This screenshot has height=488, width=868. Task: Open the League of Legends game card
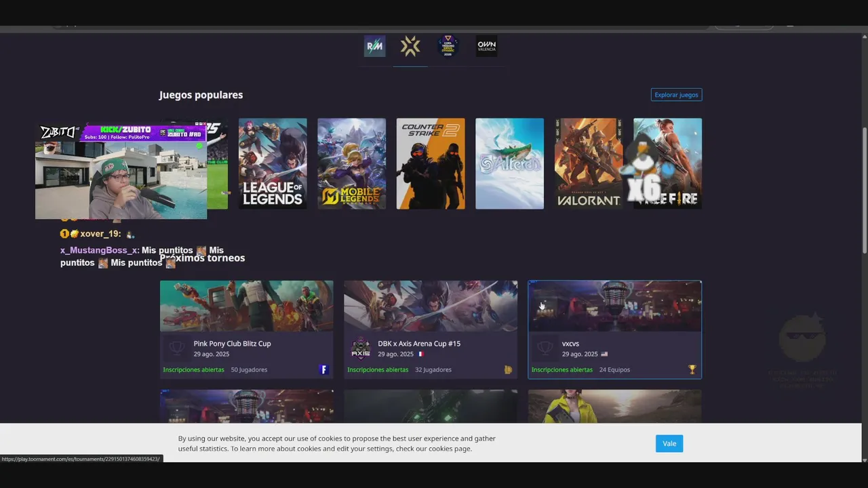[x=273, y=163]
